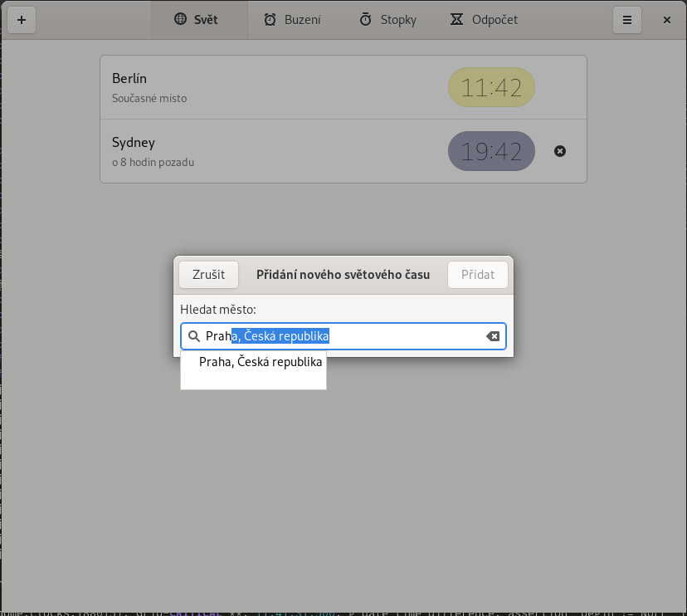Screen dimensions: 687x616
Task: Remove the Sydney clock with its delete icon
Action: pos(560,151)
